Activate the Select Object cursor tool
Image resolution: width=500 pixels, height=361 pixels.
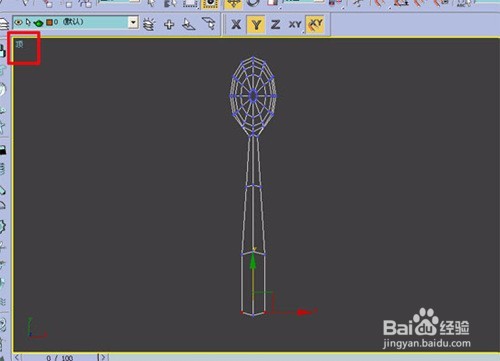pos(152,3)
